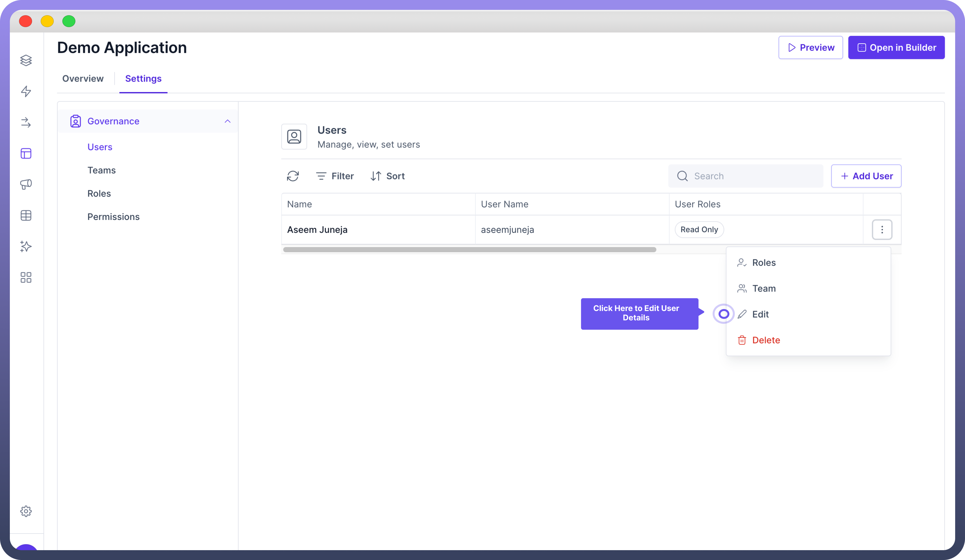
Task: Choose Edit from the context menu
Action: click(x=760, y=314)
